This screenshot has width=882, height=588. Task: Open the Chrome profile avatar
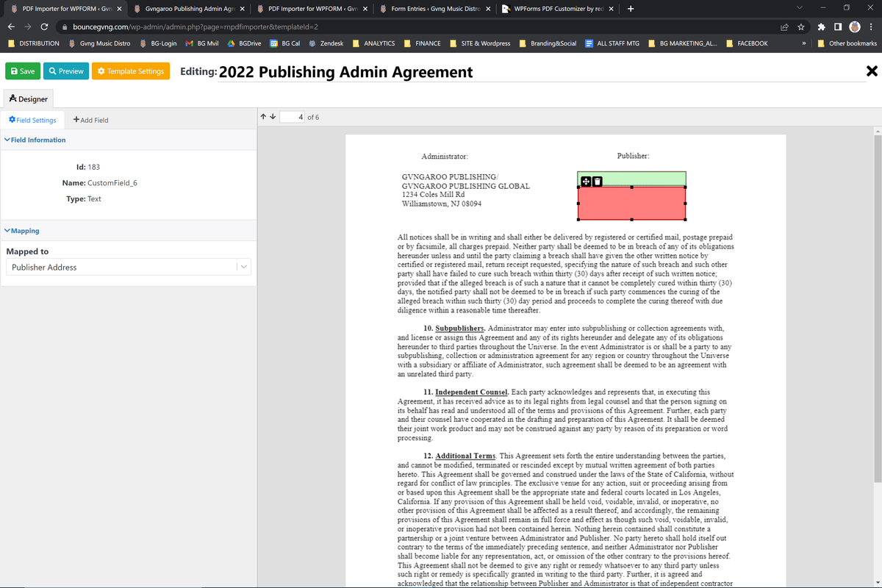click(855, 27)
